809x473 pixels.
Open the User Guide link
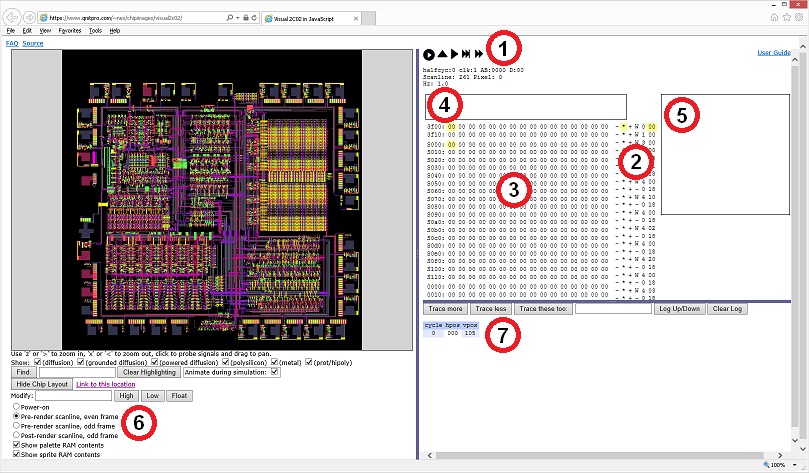773,52
